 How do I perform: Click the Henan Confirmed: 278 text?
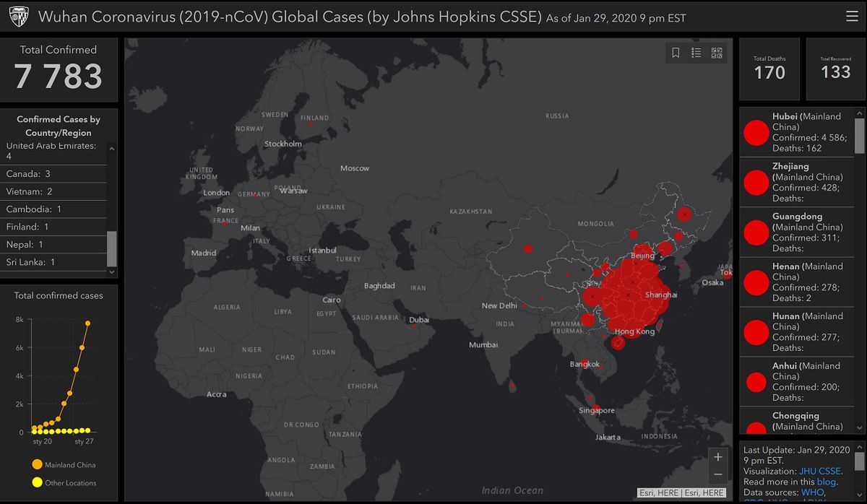point(806,287)
